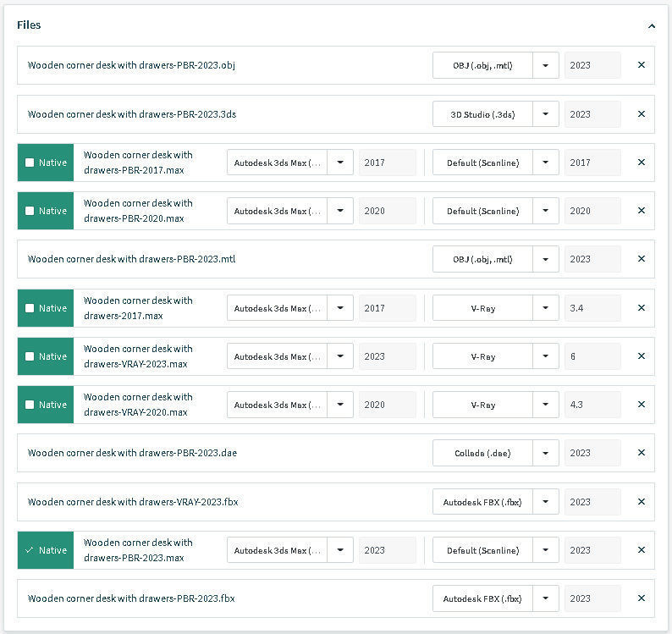
Task: Click the PBR-2023.dae file name
Action: coord(132,453)
